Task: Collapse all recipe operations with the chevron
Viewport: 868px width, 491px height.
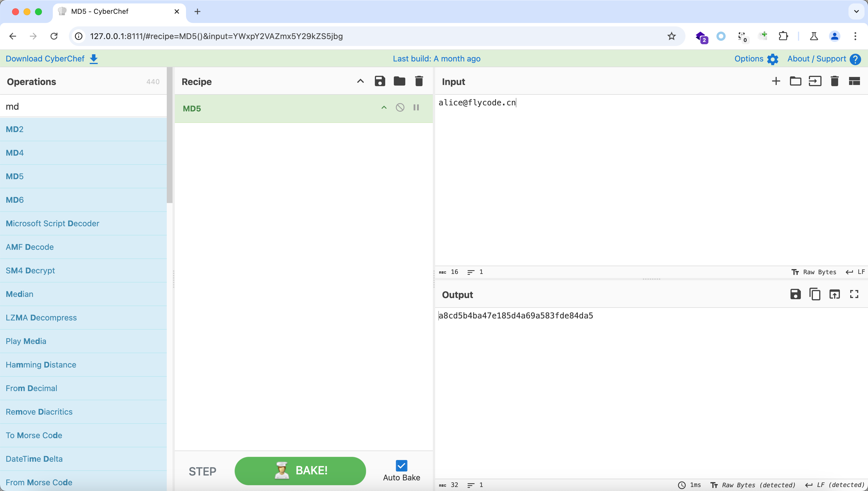Action: point(360,81)
